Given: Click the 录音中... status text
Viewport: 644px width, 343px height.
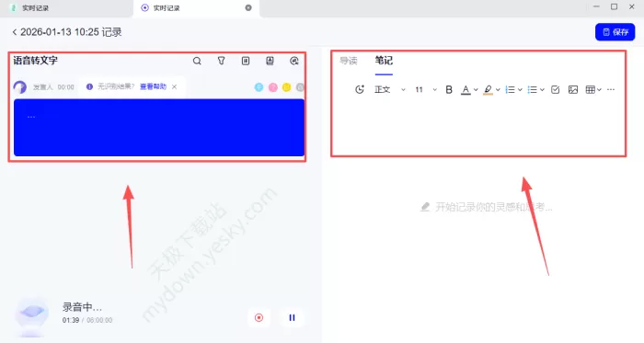Looking at the screenshot, I should coord(82,307).
